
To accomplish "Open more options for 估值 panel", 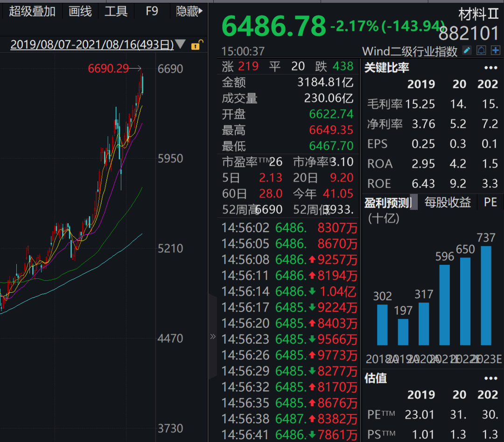I will coord(490,378).
